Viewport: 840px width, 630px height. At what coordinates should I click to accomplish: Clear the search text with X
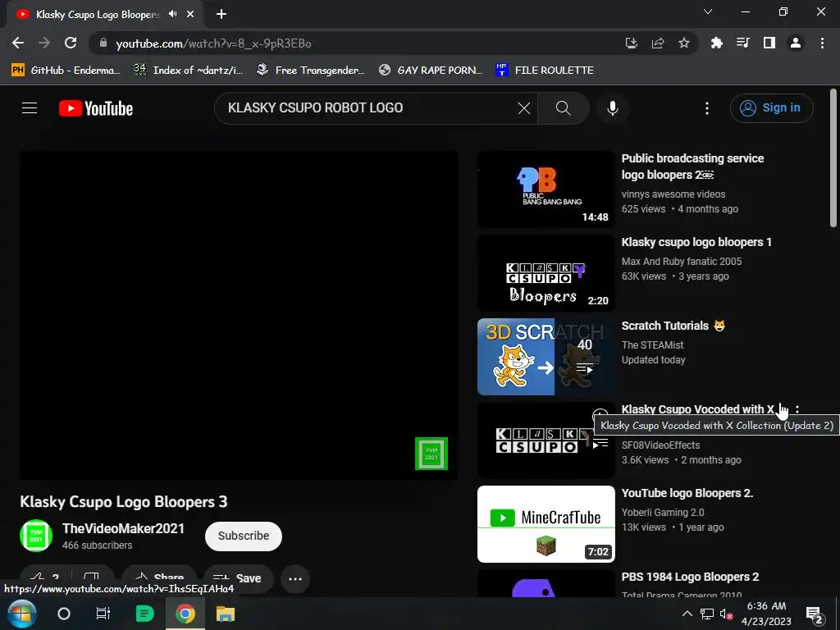point(524,108)
